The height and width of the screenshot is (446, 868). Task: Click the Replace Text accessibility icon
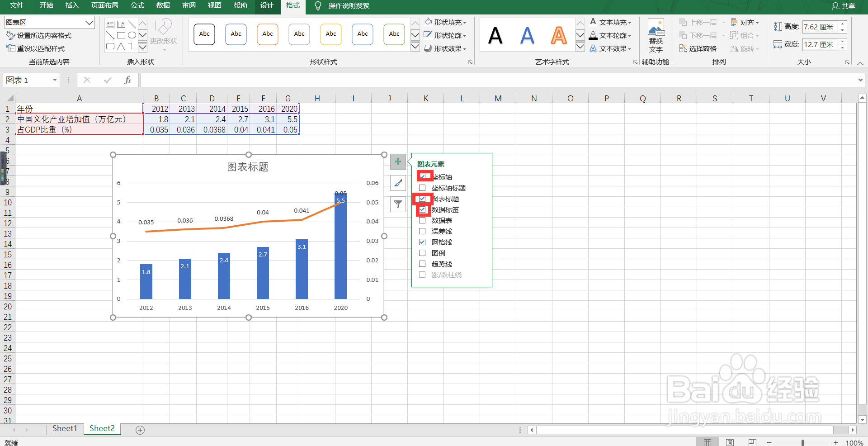(656, 36)
